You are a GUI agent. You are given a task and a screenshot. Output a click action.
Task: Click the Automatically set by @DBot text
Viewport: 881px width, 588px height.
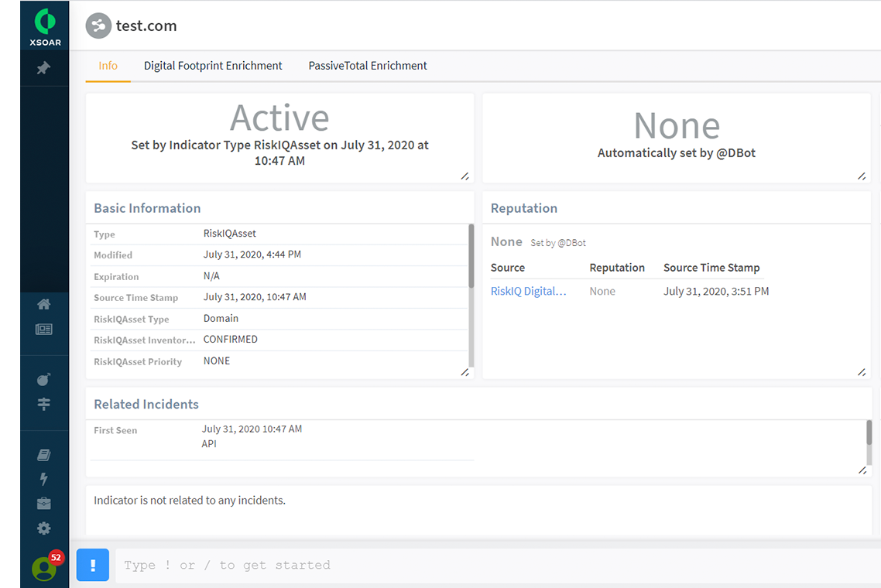[x=677, y=152]
